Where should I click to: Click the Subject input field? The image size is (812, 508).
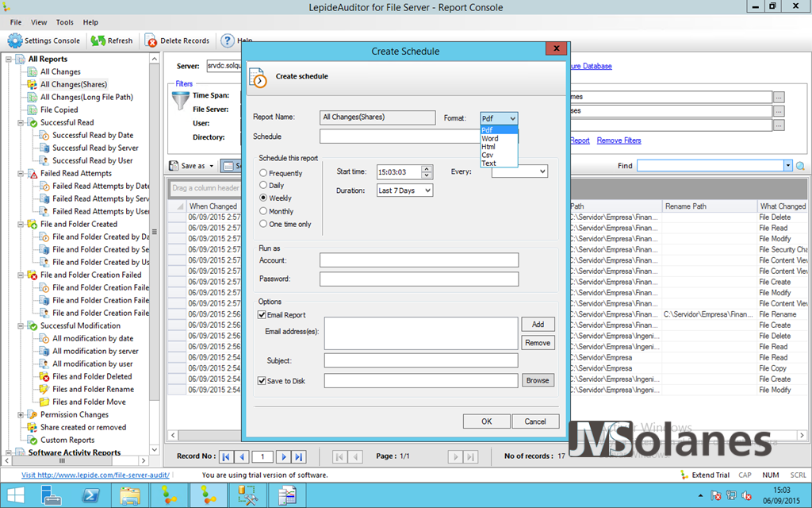pyautogui.click(x=421, y=360)
